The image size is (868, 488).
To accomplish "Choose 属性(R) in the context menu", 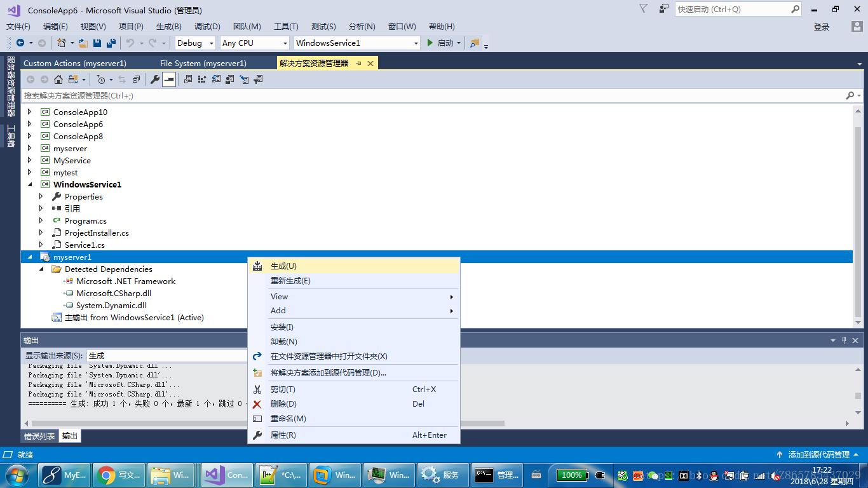I will [353, 435].
